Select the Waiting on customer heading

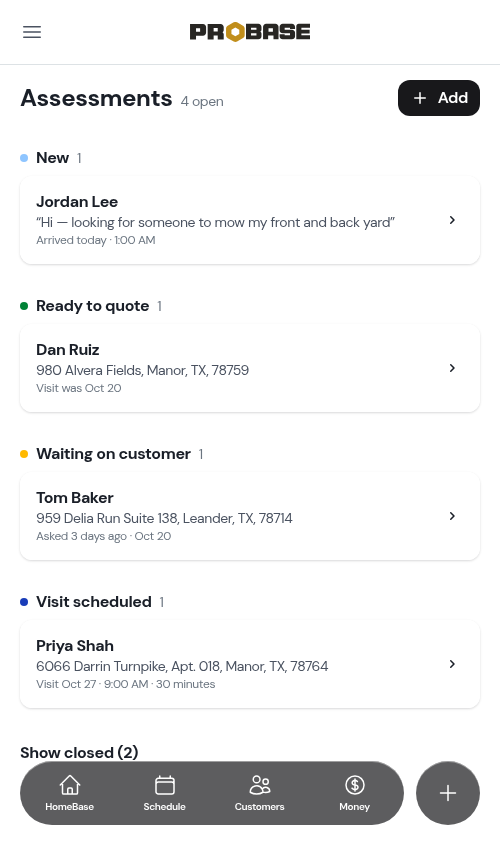tap(113, 454)
